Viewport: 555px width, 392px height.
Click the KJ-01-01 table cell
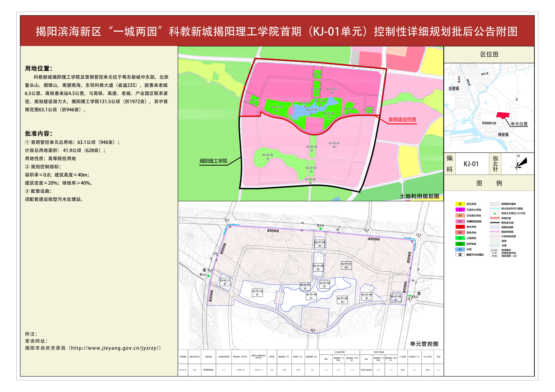[183, 370]
